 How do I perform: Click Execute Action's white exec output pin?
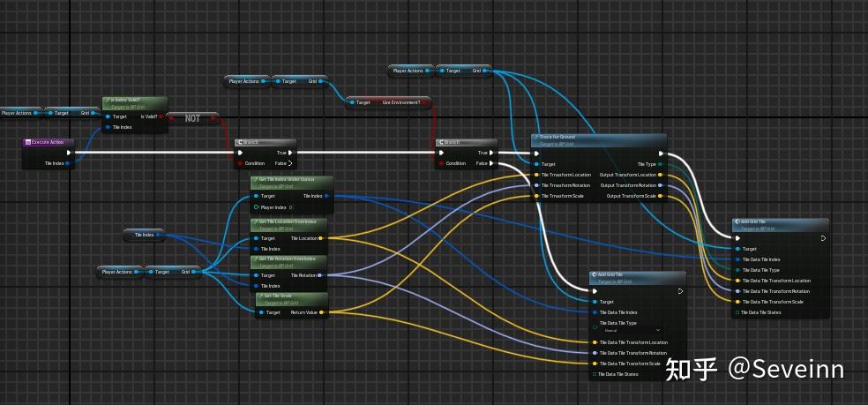(x=69, y=153)
